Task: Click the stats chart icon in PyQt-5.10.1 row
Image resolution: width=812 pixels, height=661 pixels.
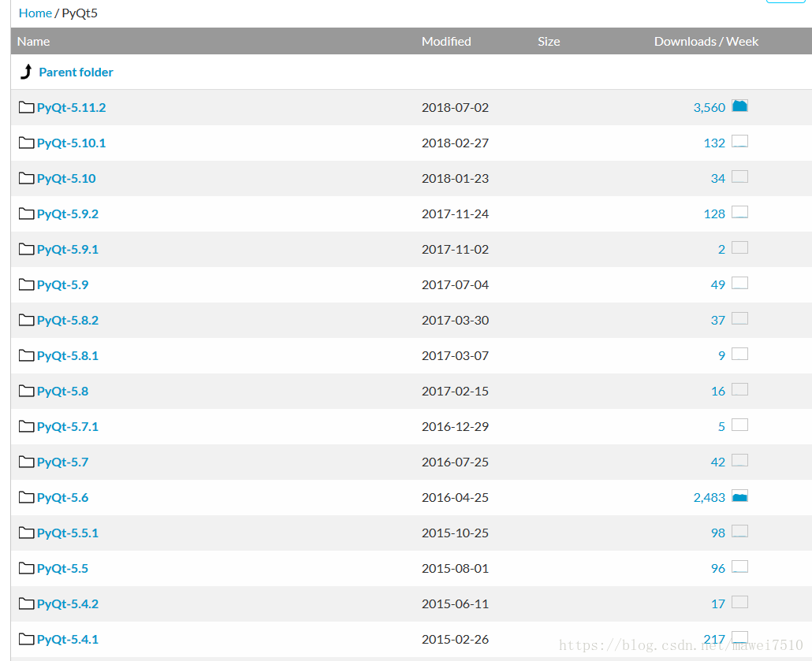Action: tap(739, 142)
